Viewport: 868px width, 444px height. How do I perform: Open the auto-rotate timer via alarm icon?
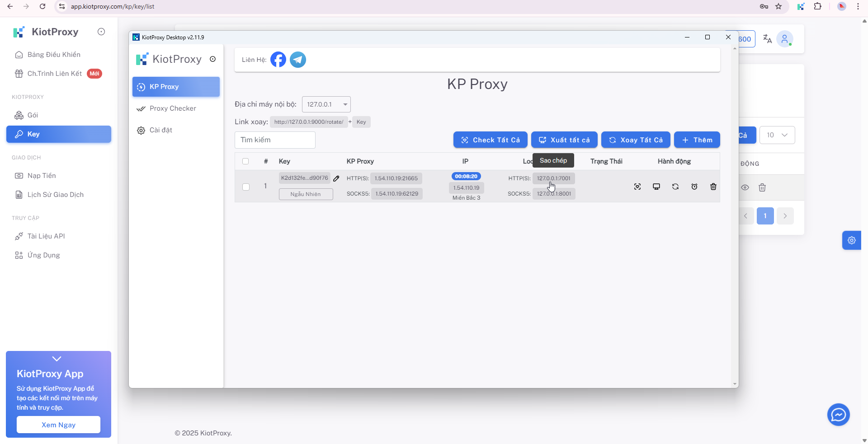(x=694, y=187)
